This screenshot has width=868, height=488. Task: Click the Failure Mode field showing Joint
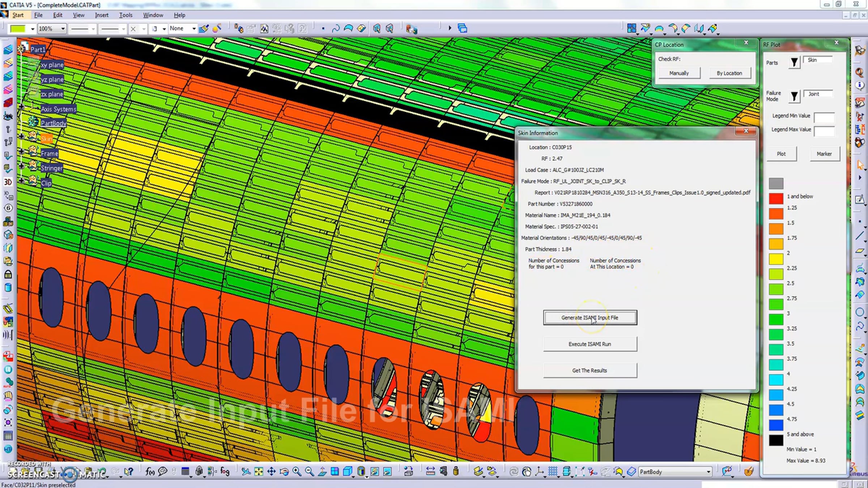point(818,94)
